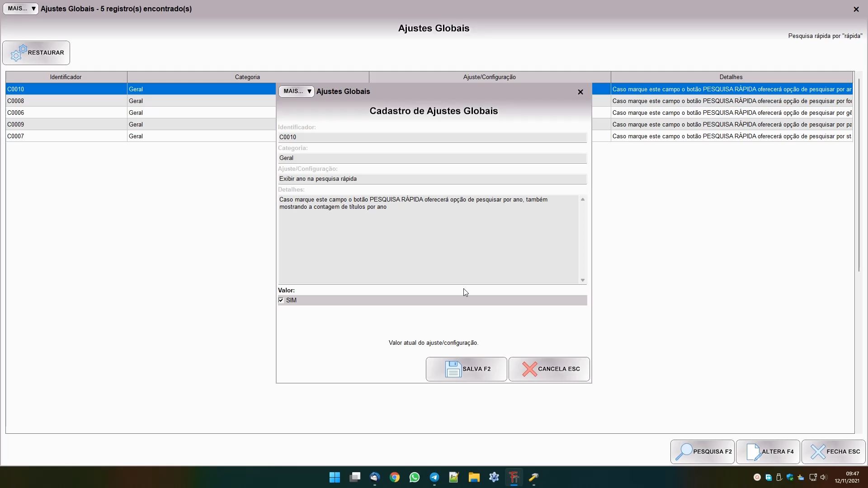
Task: Open File Explorer folder icon in taskbar
Action: [x=474, y=477]
